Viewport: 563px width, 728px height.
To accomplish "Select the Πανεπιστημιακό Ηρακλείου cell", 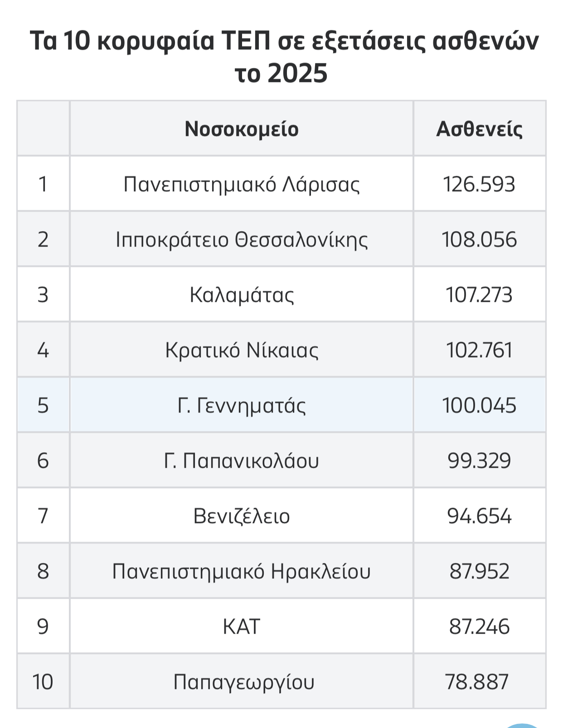I will click(x=242, y=572).
